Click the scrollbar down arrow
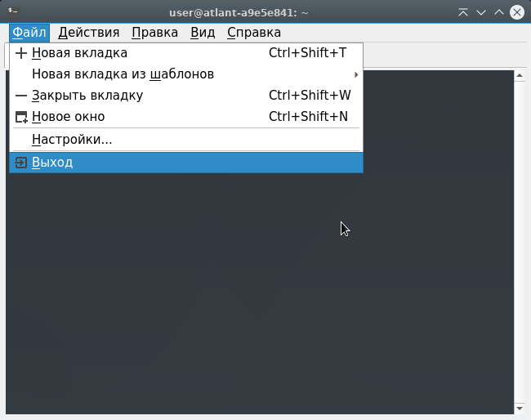The height and width of the screenshot is (420, 531). (x=520, y=409)
